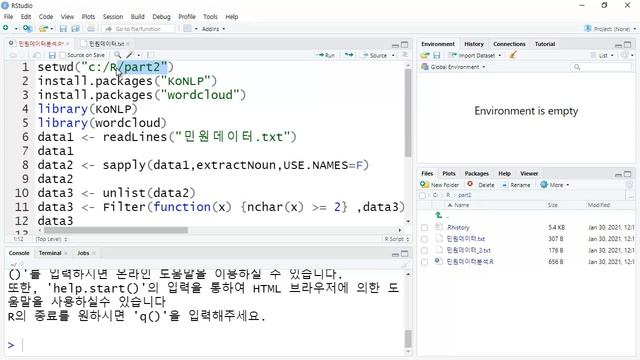Click the code tools magic wand icon
This screenshot has height=360, width=640.
(x=130, y=55)
